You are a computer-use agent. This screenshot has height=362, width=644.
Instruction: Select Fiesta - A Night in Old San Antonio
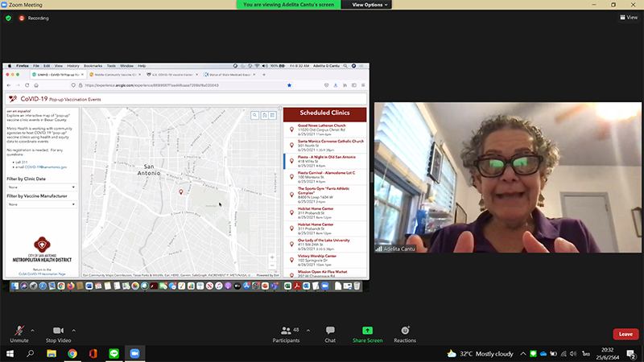click(325, 162)
